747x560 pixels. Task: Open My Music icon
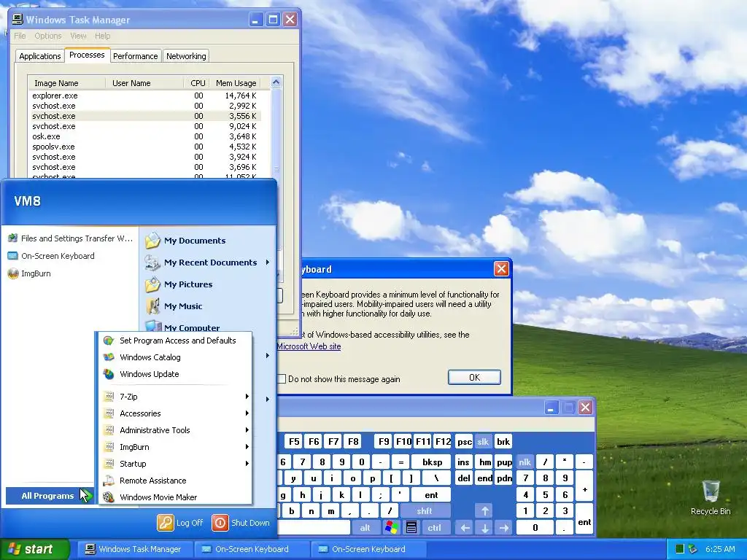tap(153, 306)
